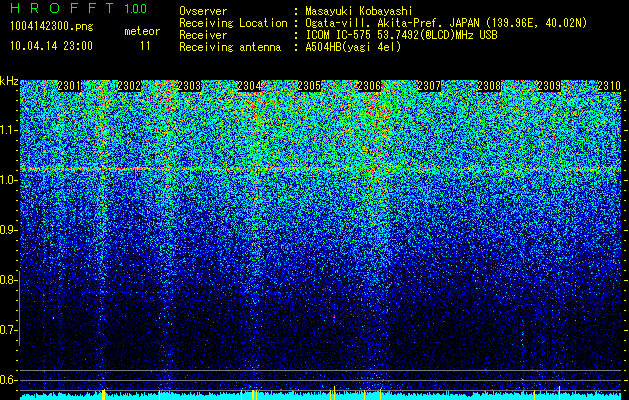Click the meteor count label
629x400 pixels.
coord(142,31)
